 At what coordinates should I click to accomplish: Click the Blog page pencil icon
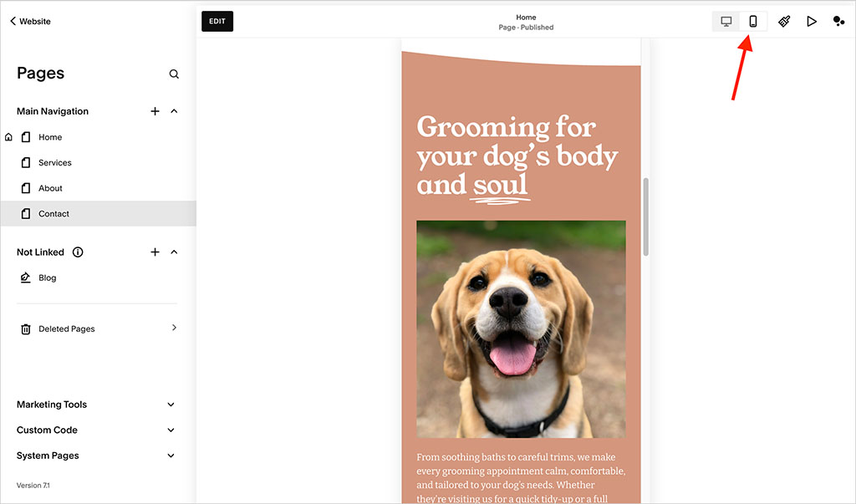point(26,277)
